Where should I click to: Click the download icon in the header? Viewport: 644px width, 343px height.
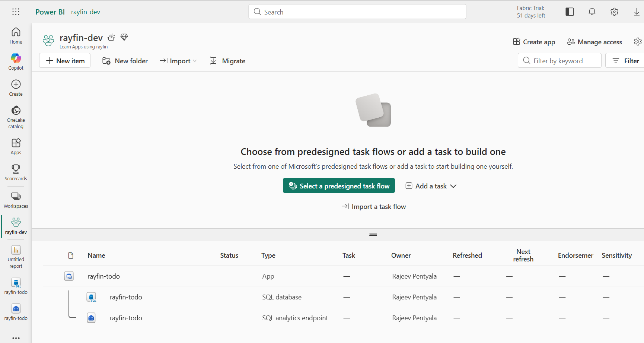click(637, 12)
